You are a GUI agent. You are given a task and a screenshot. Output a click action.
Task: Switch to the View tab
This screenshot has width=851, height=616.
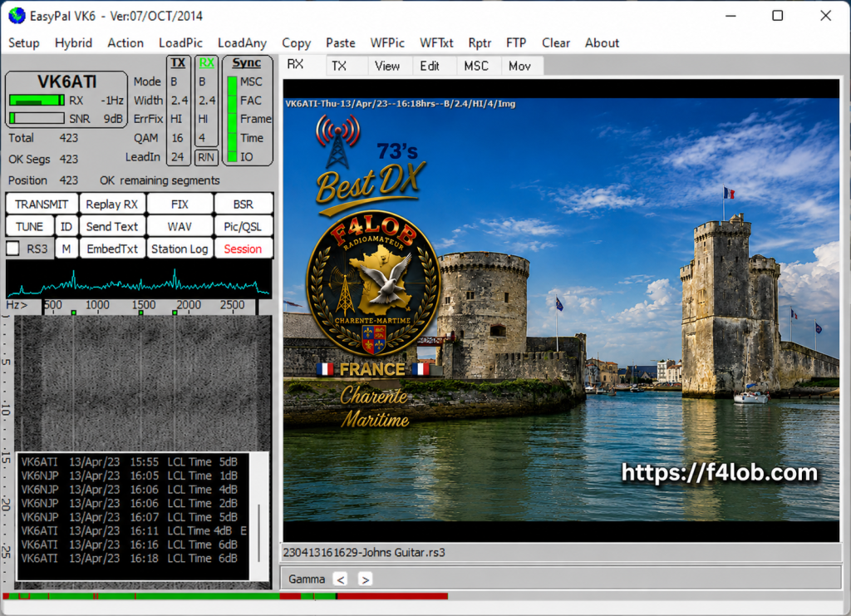click(x=391, y=66)
